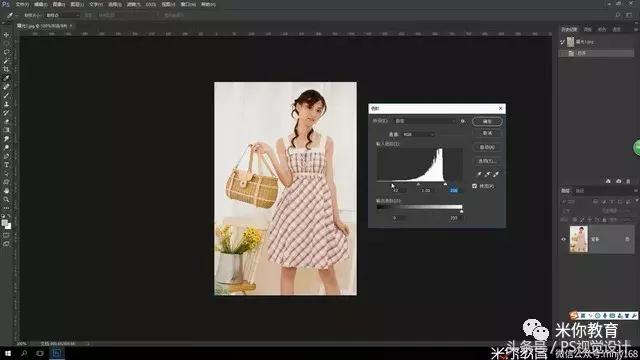The image size is (640, 360).
Task: Click the lock icon on Background layer
Action: click(x=627, y=239)
